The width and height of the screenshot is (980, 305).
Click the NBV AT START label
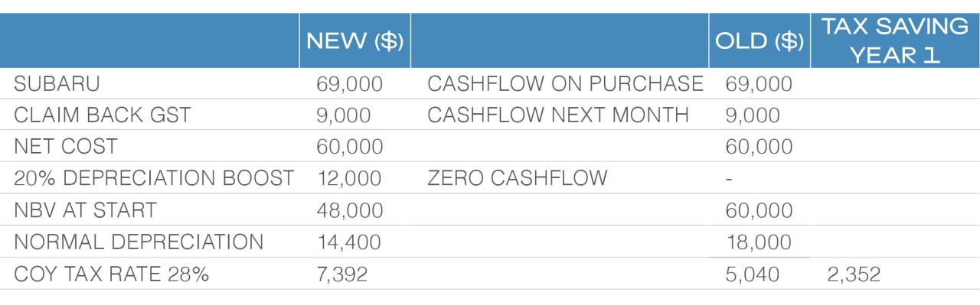point(85,210)
